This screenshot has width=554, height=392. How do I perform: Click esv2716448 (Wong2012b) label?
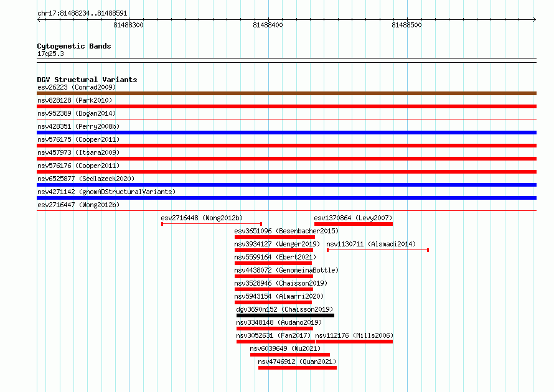tap(202, 218)
